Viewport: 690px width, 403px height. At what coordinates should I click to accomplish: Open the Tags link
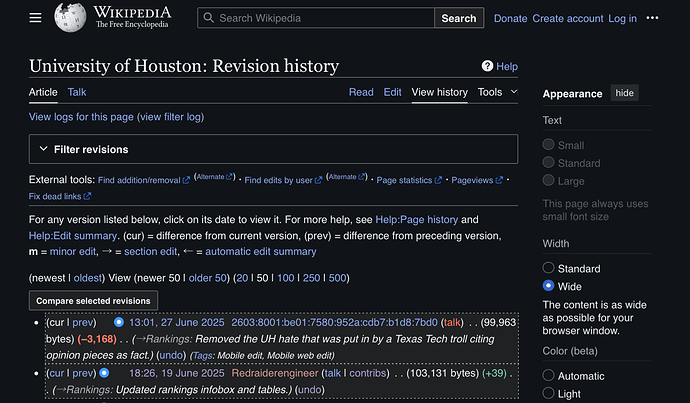(x=202, y=355)
